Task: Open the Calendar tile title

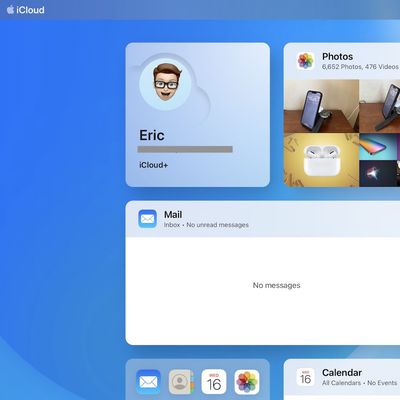Action: coord(342,373)
